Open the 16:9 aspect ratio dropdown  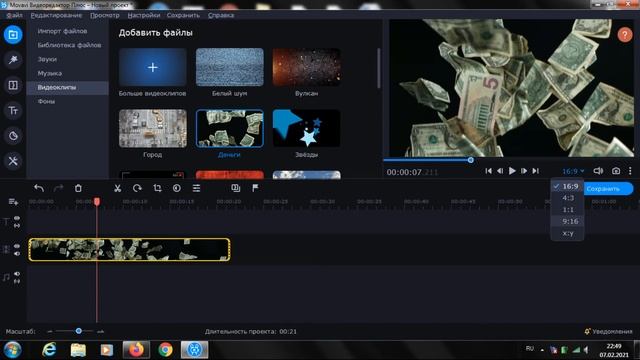[573, 171]
